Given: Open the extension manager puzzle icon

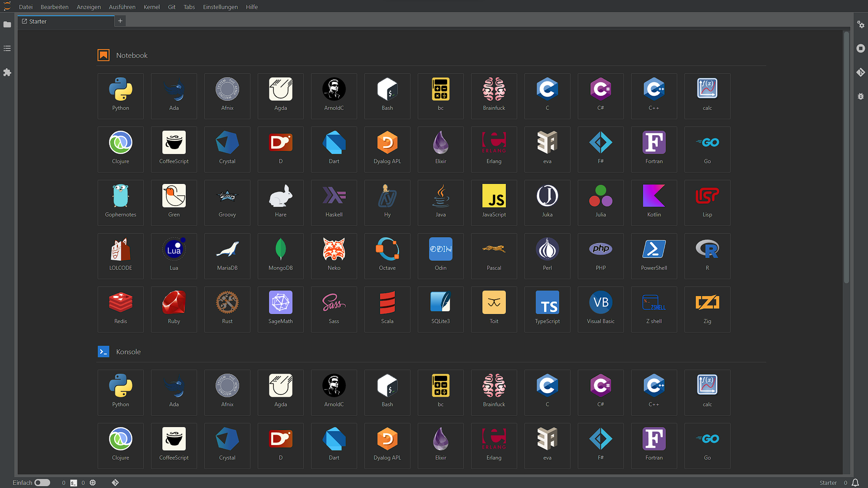Looking at the screenshot, I should (x=7, y=72).
